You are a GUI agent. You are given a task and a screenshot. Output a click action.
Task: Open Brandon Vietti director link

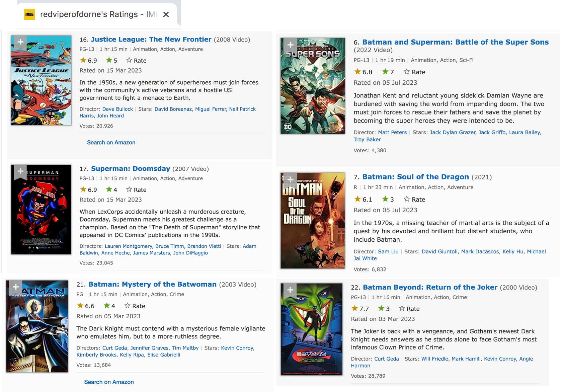204,246
